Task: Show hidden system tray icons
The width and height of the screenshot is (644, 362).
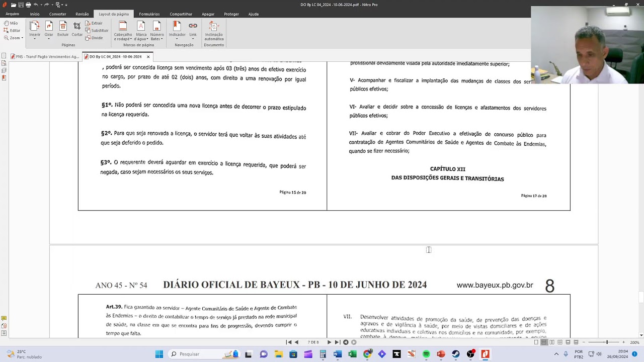Action: 556,354
